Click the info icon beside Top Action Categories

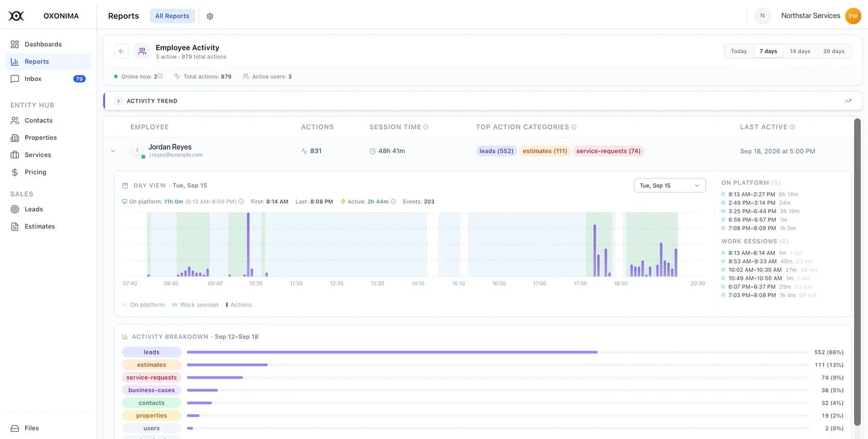pyautogui.click(x=574, y=127)
